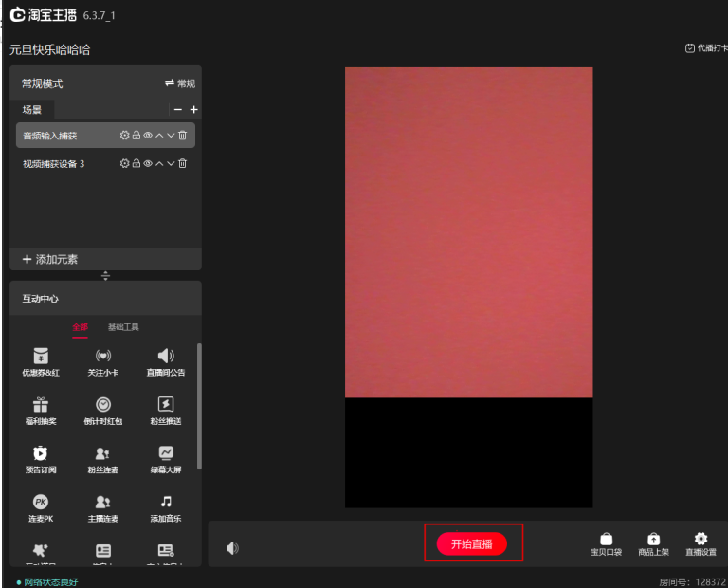
Task: Click the 开始直播 start broadcast button
Action: [x=472, y=543]
